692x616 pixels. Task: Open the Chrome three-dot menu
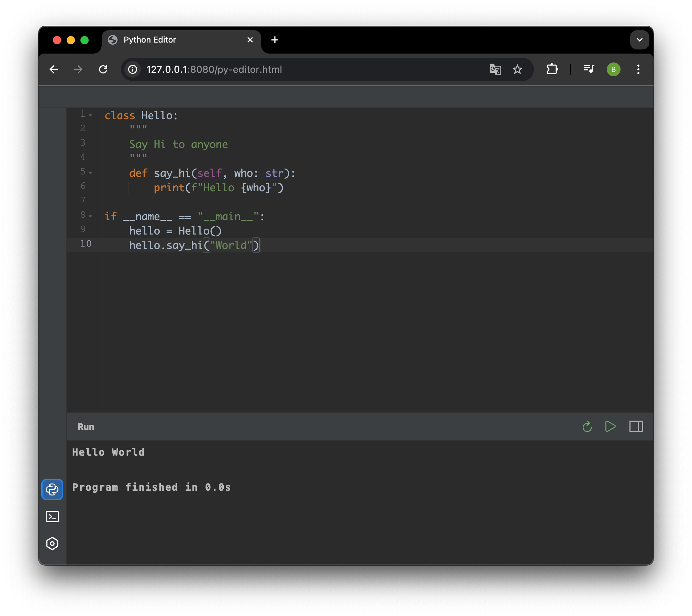[638, 69]
